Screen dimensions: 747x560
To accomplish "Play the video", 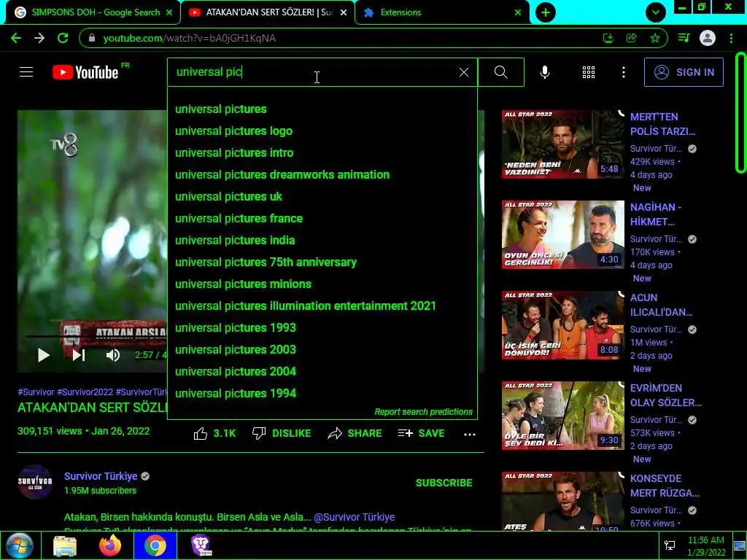I will 43,355.
